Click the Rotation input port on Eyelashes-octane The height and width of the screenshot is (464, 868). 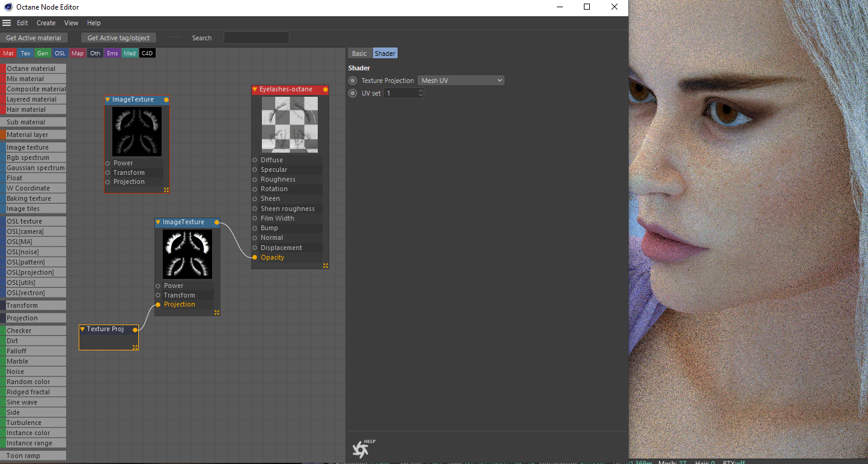(255, 189)
